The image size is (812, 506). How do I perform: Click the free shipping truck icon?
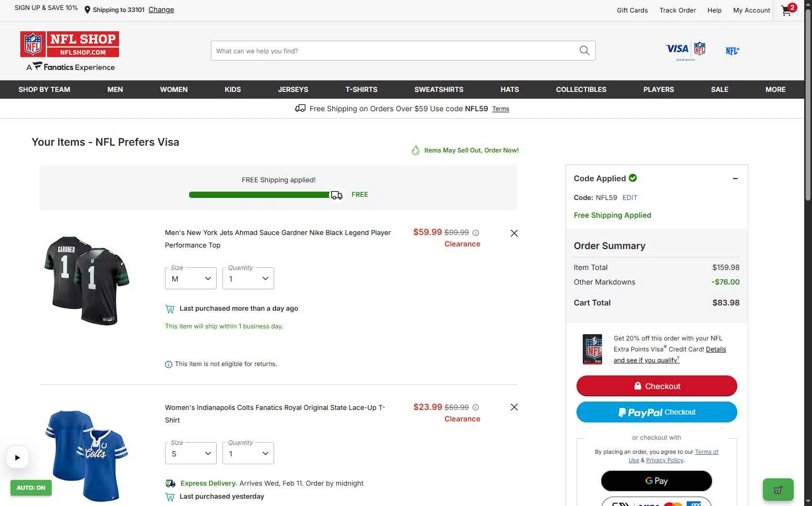337,195
